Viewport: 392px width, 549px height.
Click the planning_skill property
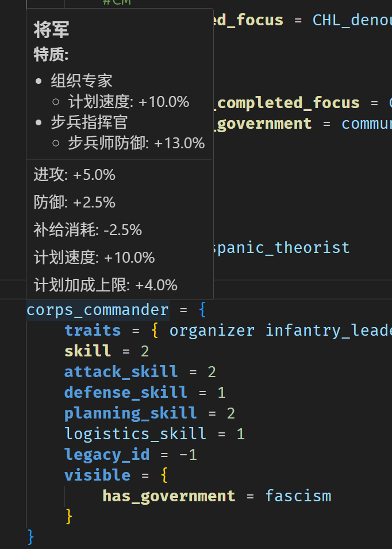coord(130,413)
